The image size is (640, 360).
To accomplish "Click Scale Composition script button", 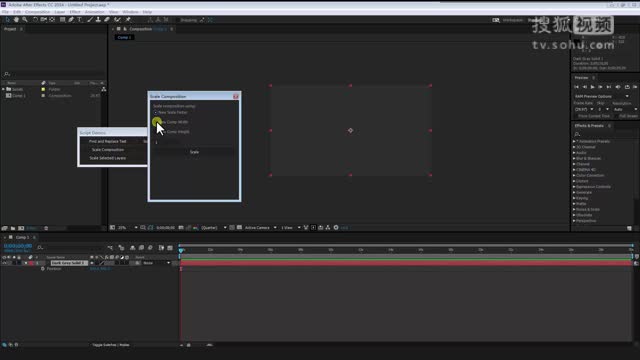I will click(108, 150).
